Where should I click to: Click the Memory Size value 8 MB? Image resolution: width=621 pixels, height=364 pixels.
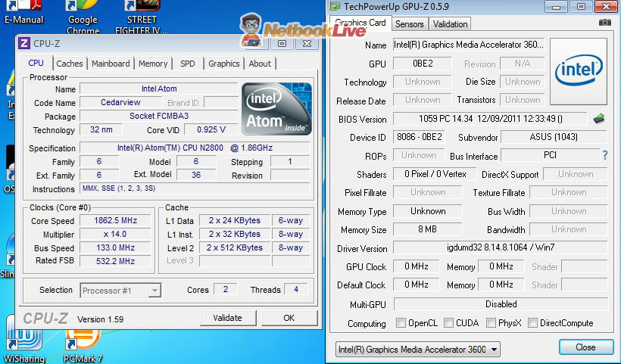click(x=427, y=229)
